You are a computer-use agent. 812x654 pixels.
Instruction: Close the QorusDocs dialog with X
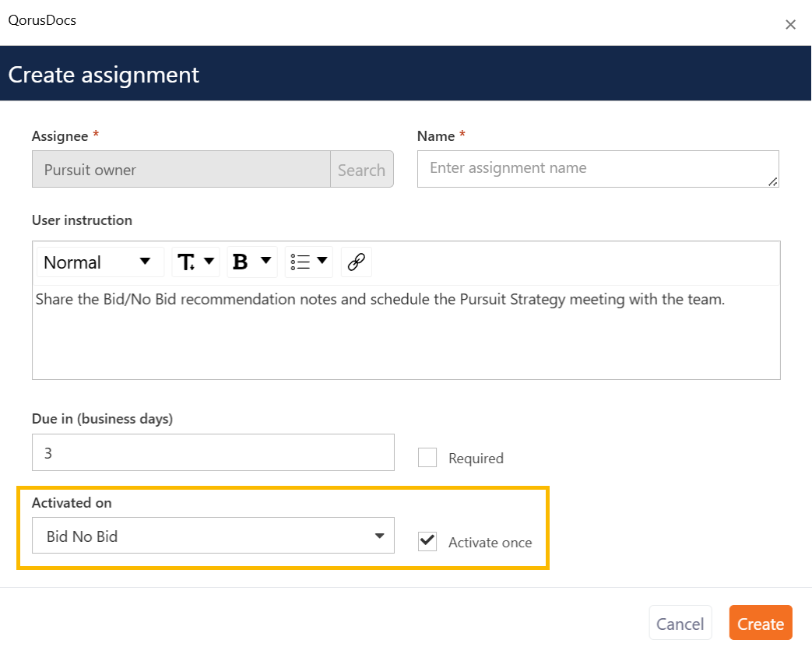[x=790, y=24]
